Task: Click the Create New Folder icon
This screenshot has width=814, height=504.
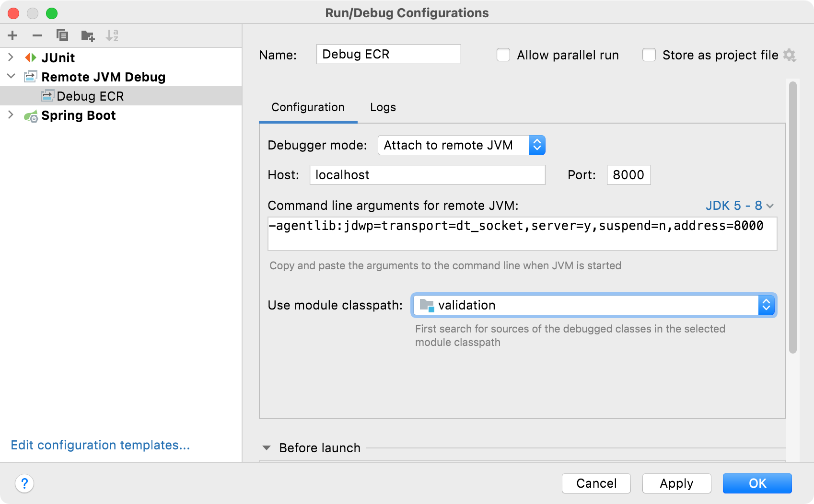Action: click(88, 35)
